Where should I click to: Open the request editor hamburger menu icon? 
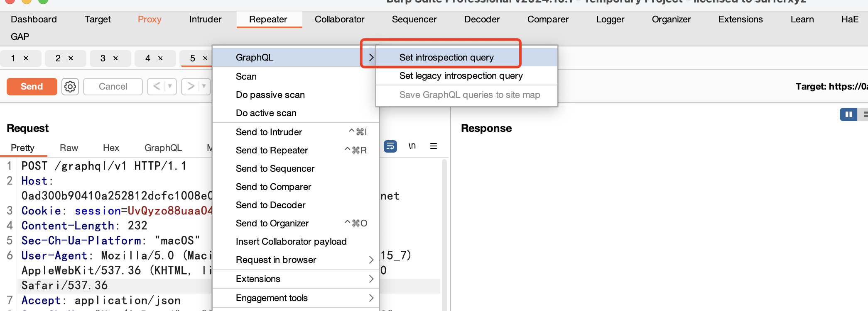coord(433,146)
